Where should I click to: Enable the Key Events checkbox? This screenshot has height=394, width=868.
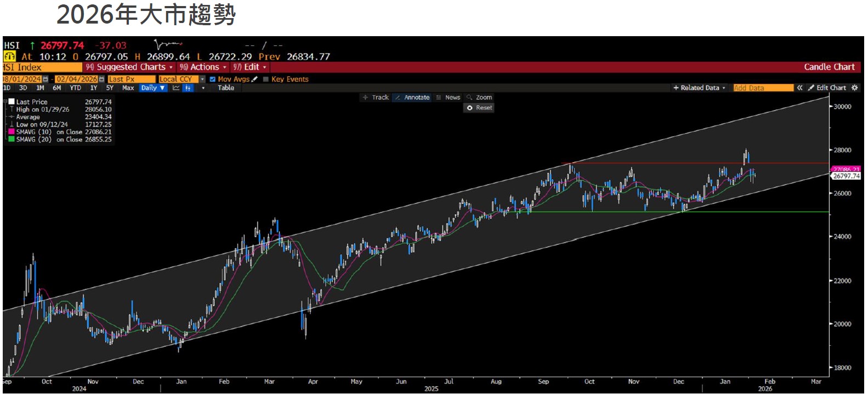pyautogui.click(x=266, y=79)
